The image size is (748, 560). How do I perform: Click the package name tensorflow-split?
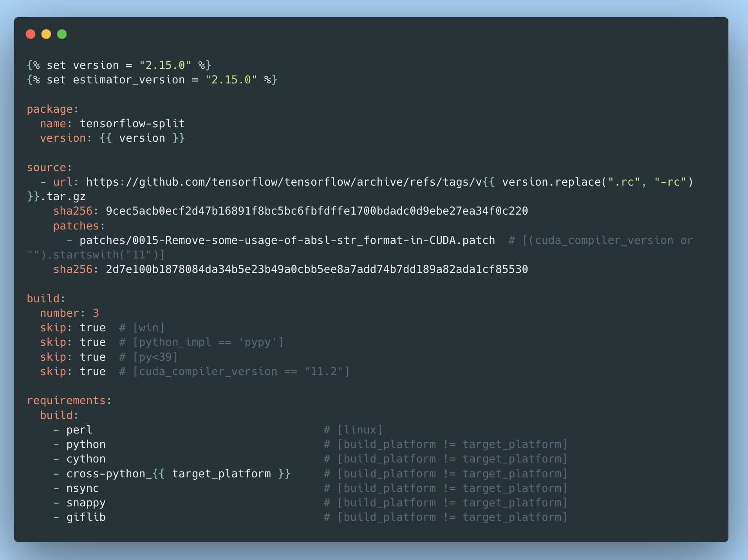132,124
